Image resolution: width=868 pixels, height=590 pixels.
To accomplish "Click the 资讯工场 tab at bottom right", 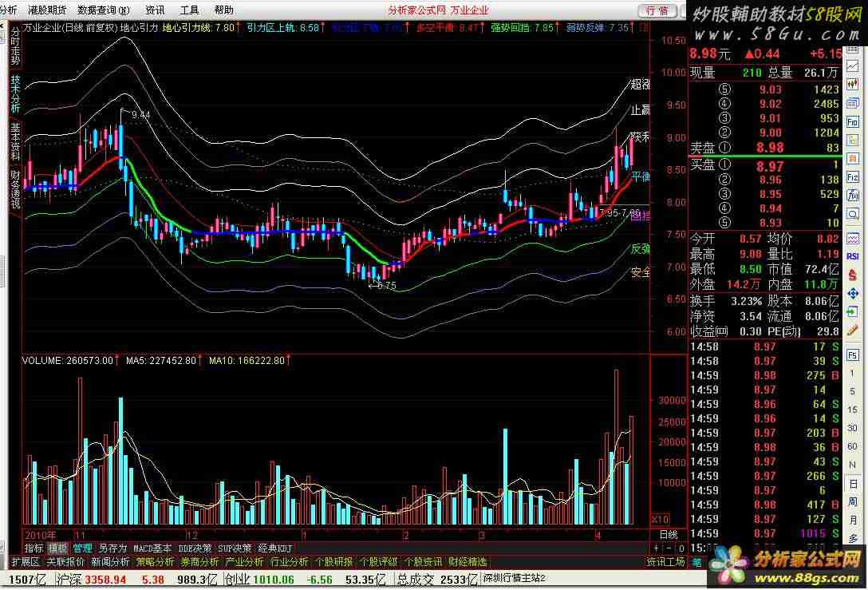I will 666,562.
